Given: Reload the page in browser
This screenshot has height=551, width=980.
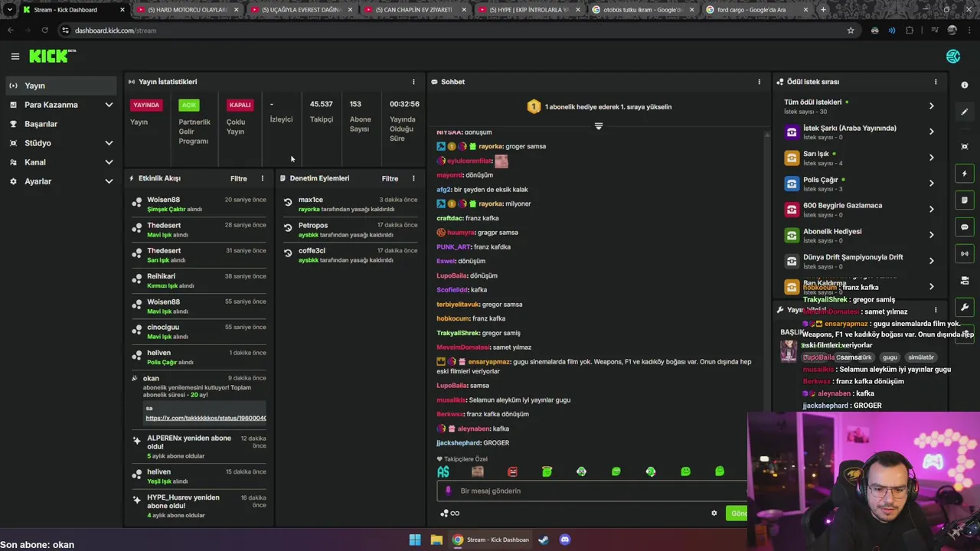Looking at the screenshot, I should 44,31.
